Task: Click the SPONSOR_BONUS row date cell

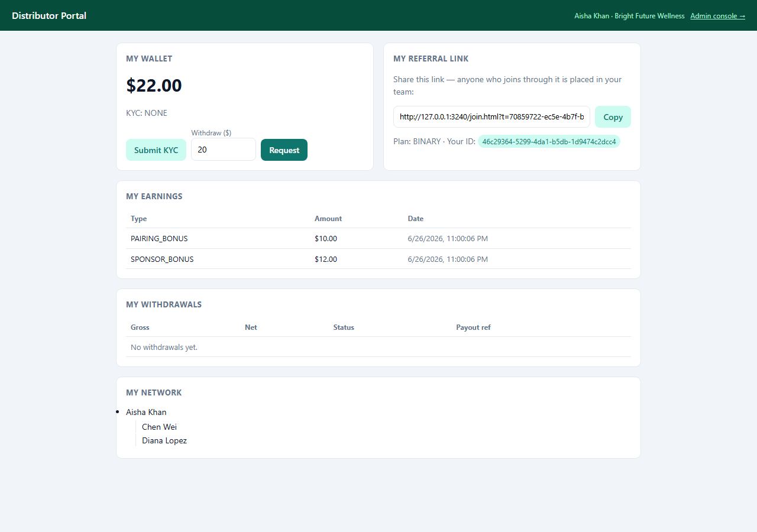Action: click(x=448, y=259)
